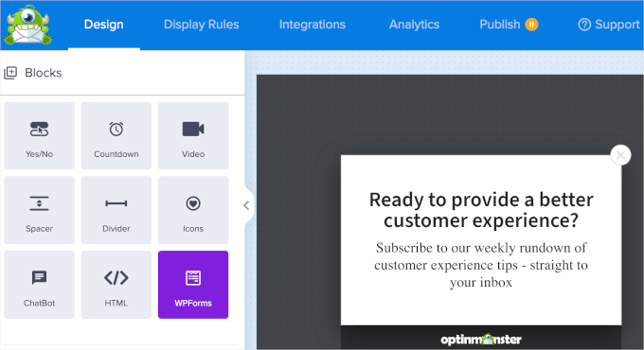Click the optinmonster footer branding
Image resolution: width=644 pixels, height=350 pixels.
pos(481,340)
